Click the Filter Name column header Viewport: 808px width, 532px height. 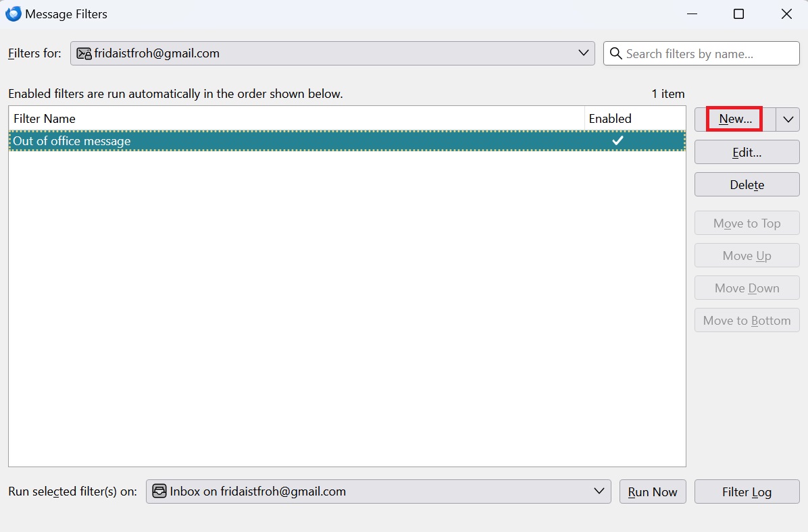tap(297, 118)
